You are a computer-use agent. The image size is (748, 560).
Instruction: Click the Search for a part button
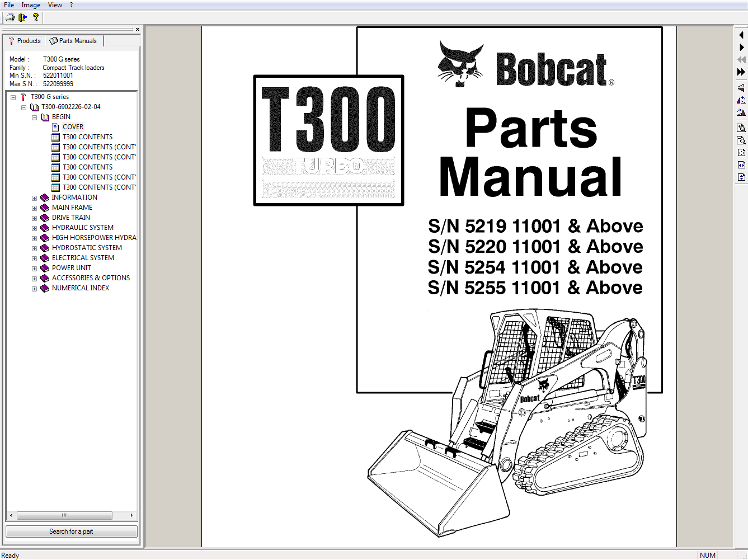click(x=71, y=531)
